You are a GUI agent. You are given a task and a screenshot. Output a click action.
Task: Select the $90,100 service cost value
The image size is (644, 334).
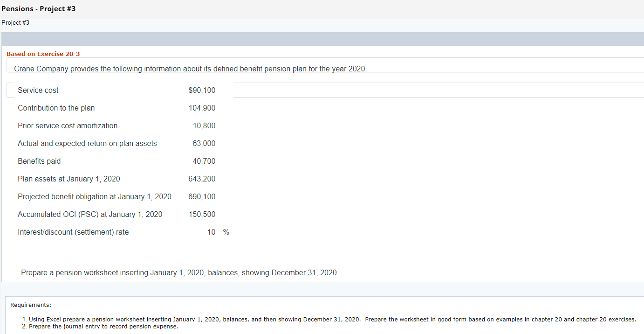coord(202,90)
